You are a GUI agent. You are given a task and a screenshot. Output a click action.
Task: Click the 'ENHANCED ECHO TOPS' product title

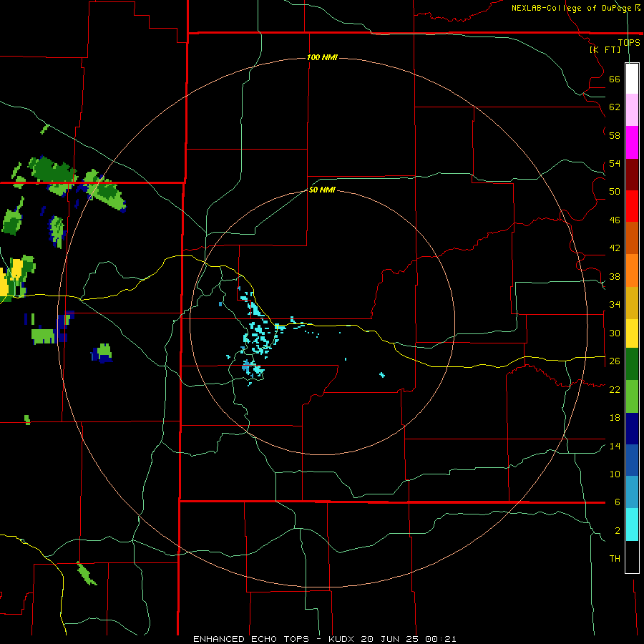tap(251, 639)
